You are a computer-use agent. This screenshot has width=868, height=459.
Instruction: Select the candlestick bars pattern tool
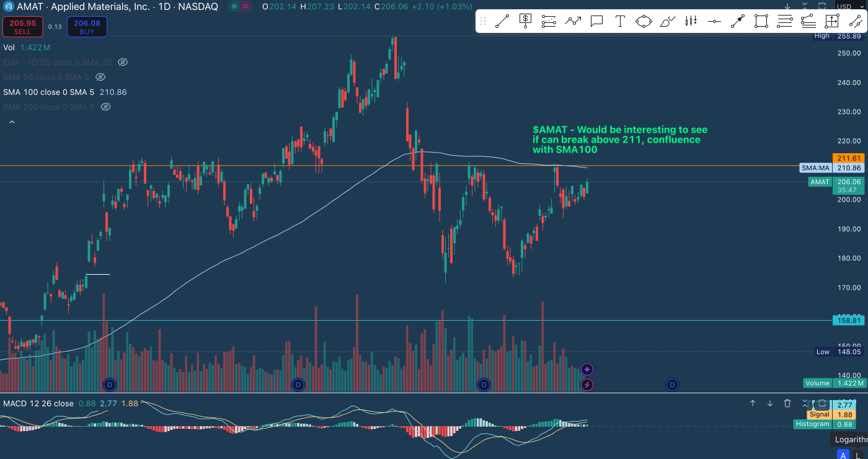tap(691, 22)
